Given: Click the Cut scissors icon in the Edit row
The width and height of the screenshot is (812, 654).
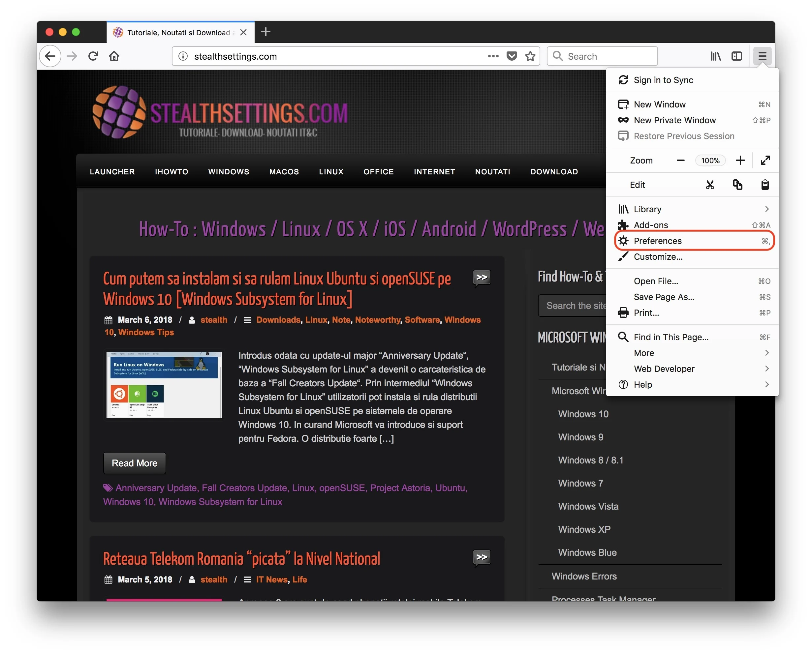Looking at the screenshot, I should (709, 185).
